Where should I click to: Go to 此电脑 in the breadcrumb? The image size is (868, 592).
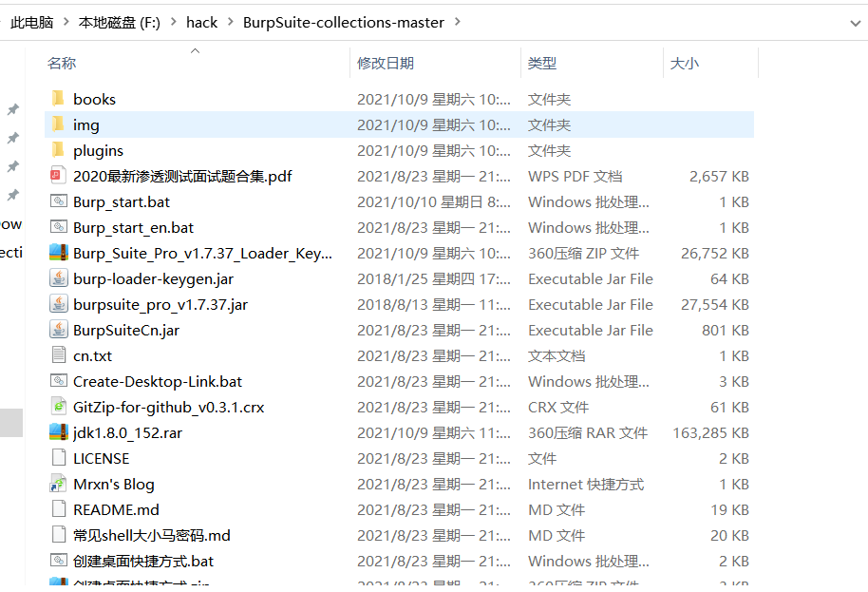[32, 22]
